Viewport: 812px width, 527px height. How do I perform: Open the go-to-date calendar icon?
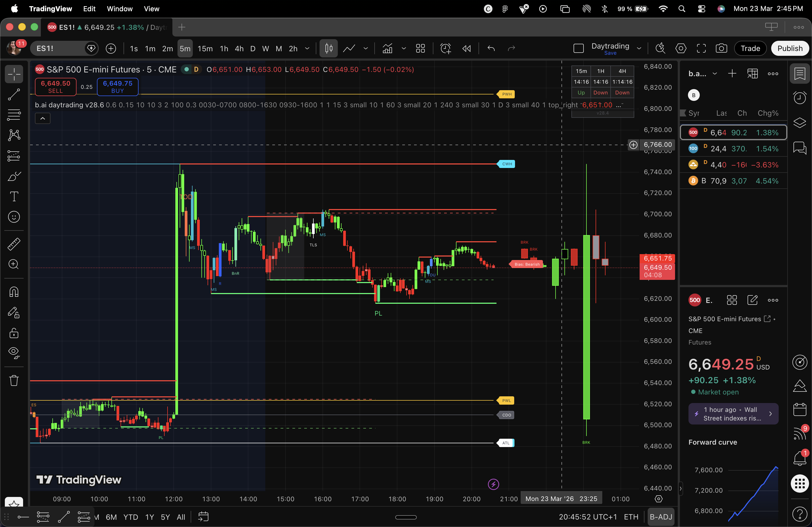203,517
